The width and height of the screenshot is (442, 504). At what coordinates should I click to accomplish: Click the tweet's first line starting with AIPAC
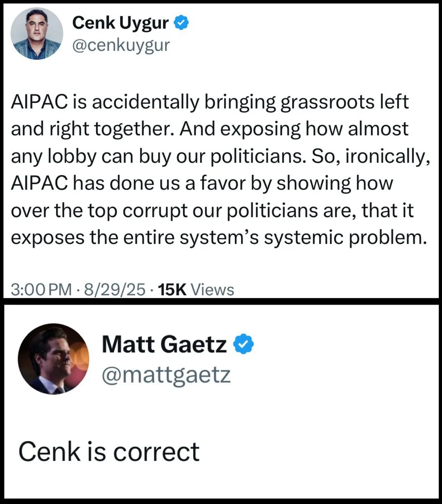210,103
